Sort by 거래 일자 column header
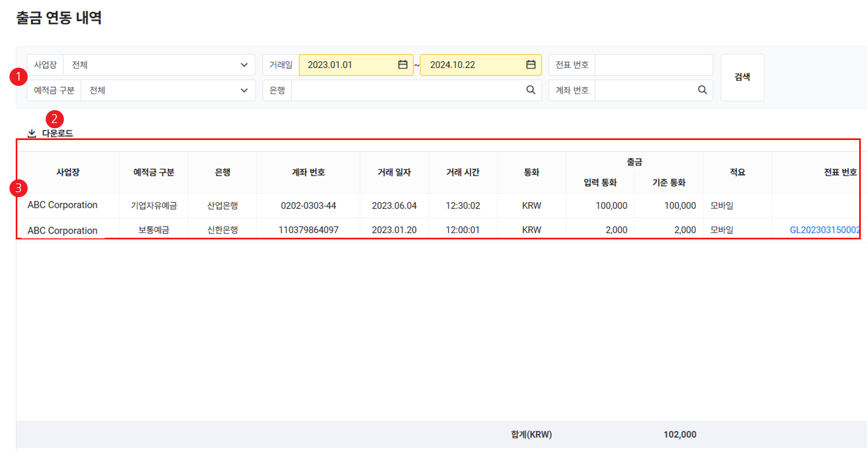The image size is (868, 451). click(x=394, y=172)
